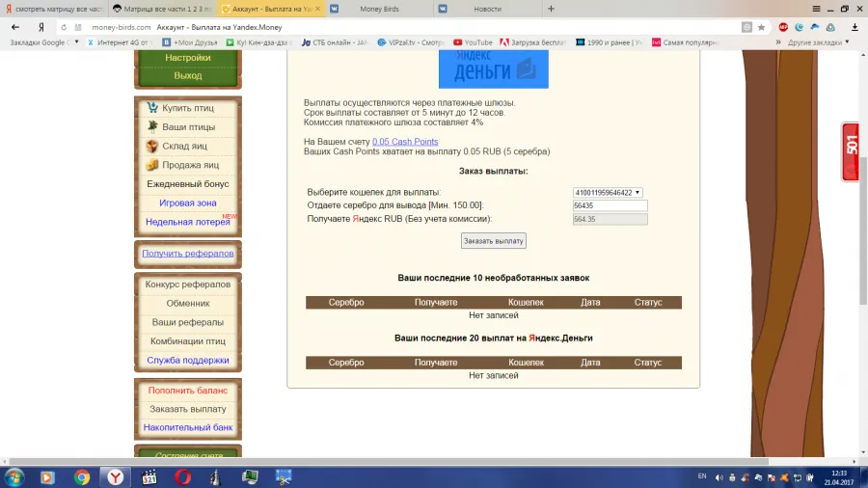Click the EN language indicator
The width and height of the screenshot is (868, 488).
[702, 476]
